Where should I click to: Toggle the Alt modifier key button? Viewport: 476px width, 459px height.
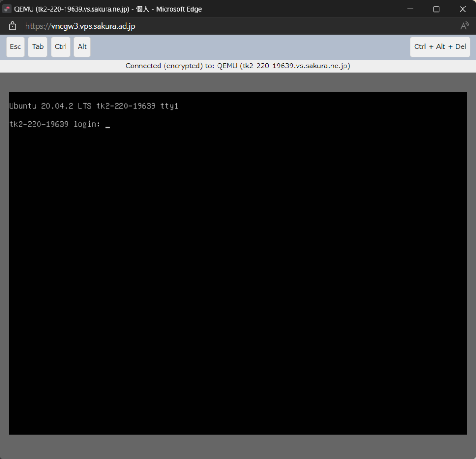pos(82,47)
